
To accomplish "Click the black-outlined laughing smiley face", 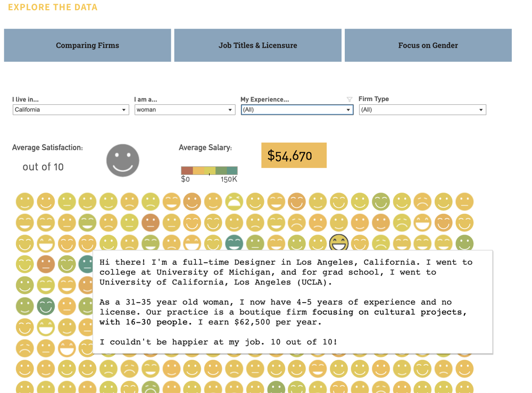I will point(338,243).
